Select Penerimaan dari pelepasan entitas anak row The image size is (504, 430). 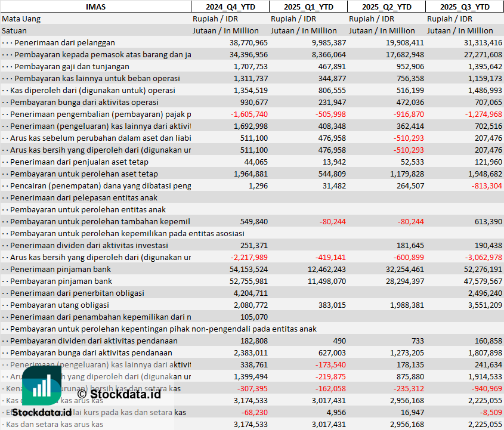(x=84, y=197)
